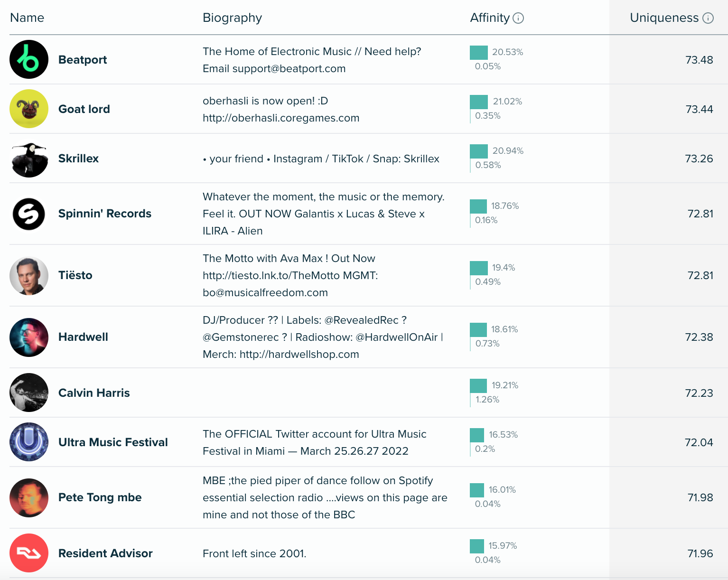Screen dimensions: 728x580
Task: Click the Affinity info icon
Action: [x=518, y=18]
